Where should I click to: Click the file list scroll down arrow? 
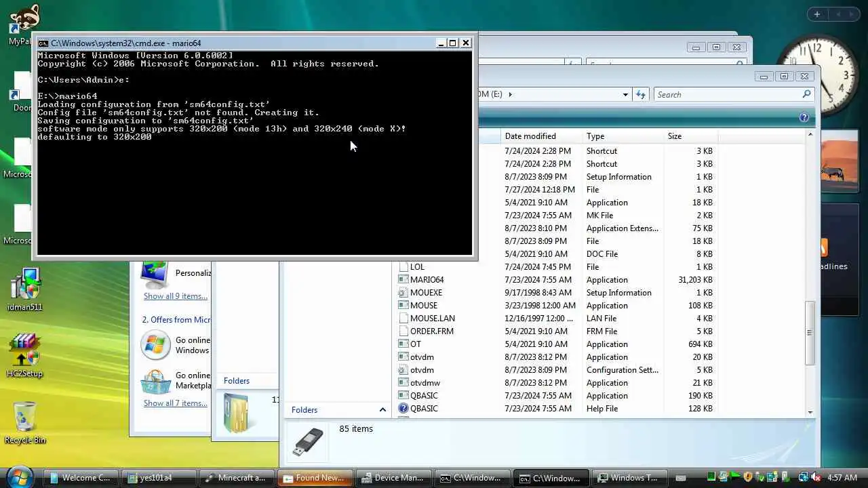(810, 412)
